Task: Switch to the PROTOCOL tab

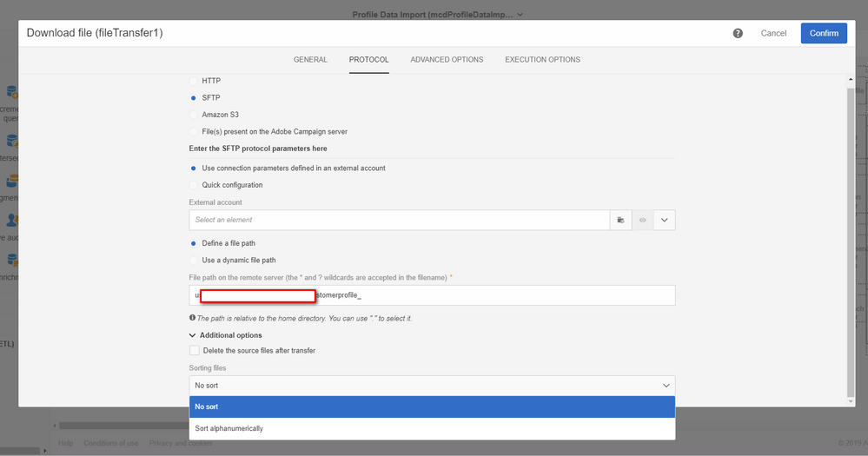Action: click(x=368, y=60)
